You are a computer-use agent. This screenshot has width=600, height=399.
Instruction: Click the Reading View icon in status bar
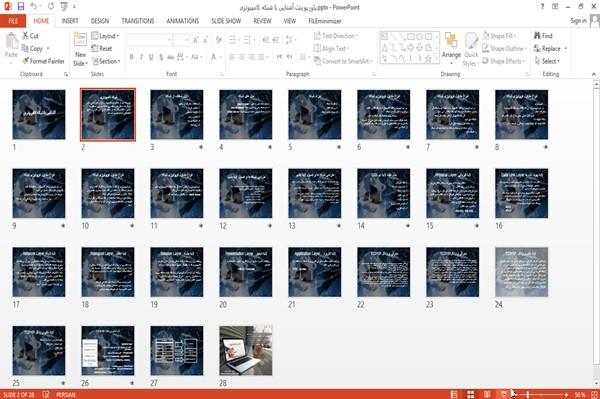[x=487, y=394]
